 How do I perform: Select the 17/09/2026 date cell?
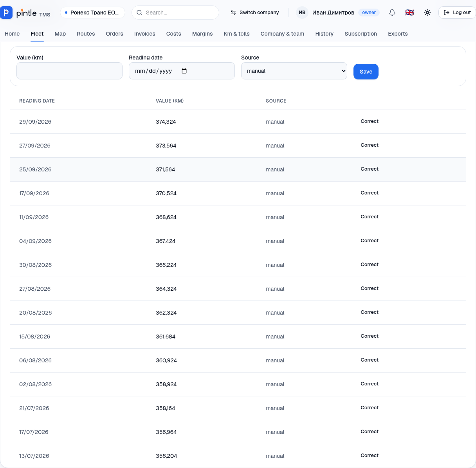(34, 193)
